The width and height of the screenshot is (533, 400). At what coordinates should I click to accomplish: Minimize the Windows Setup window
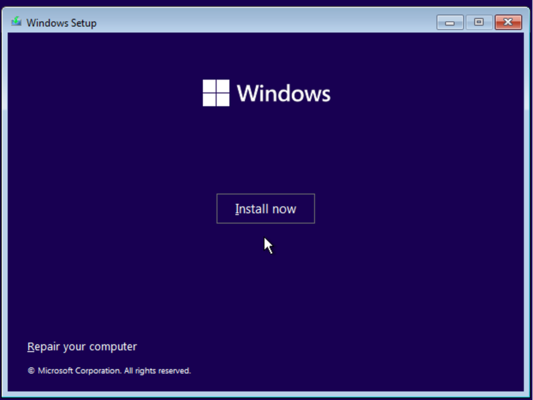450,22
